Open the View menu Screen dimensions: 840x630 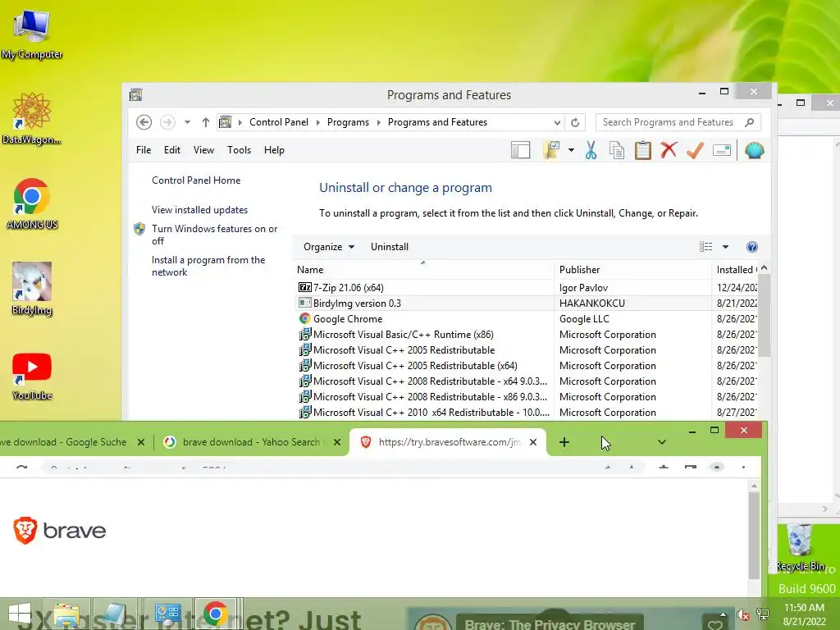point(203,151)
